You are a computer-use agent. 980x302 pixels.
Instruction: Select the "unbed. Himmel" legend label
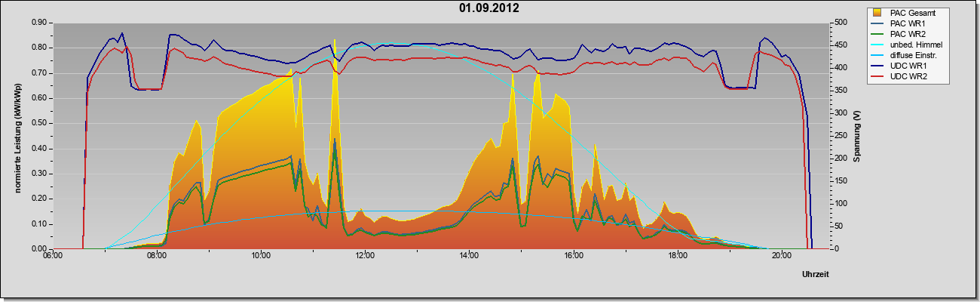(916, 45)
